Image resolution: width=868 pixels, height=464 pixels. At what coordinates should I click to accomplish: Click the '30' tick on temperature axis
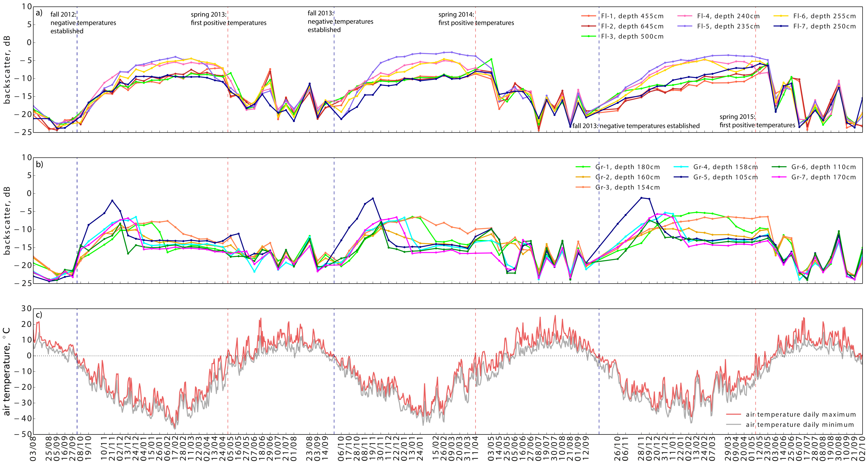tap(27, 308)
